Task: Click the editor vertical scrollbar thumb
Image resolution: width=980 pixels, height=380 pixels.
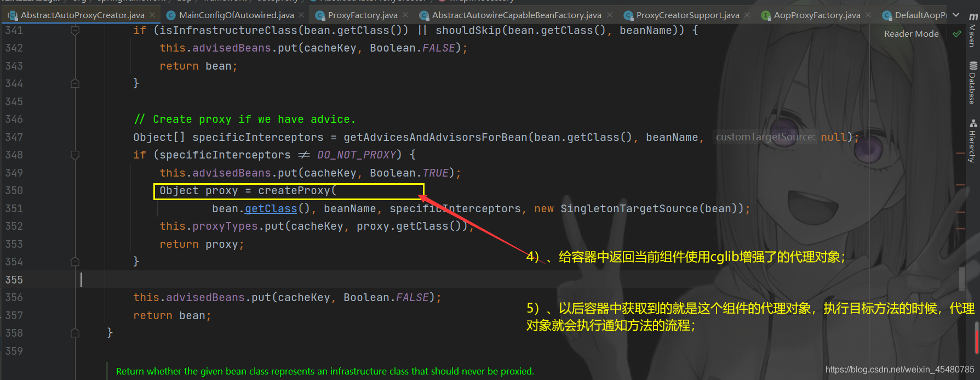Action: (x=962, y=279)
